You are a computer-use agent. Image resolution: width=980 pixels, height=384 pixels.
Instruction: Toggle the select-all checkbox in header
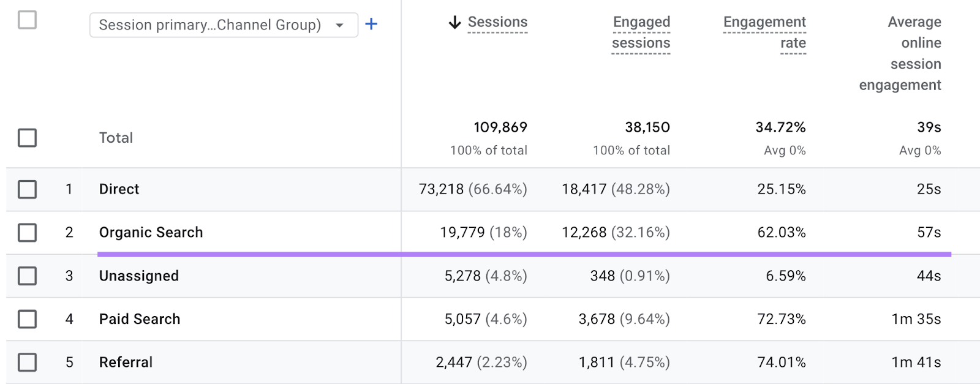[27, 20]
